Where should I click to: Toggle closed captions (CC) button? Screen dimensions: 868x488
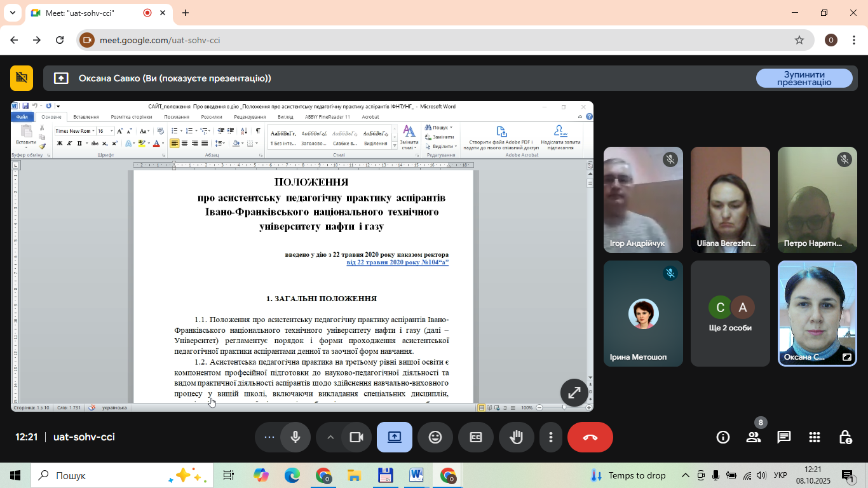click(x=476, y=437)
